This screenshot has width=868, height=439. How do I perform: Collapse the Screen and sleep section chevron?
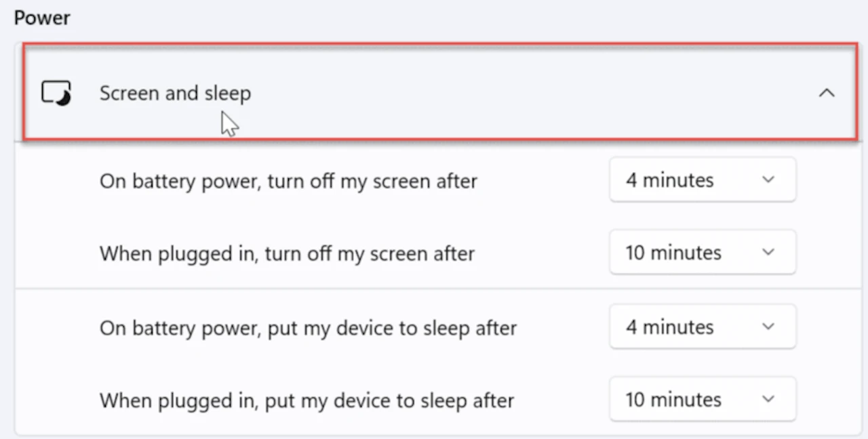point(826,93)
